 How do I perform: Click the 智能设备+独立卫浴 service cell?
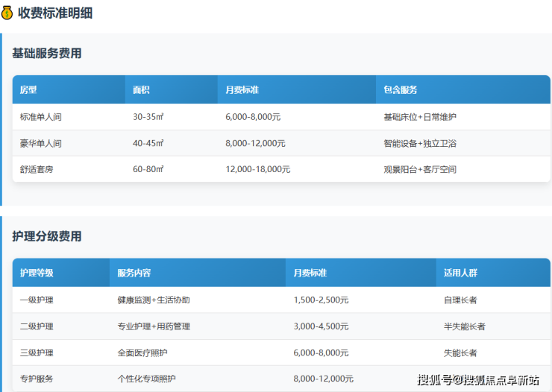pyautogui.click(x=420, y=143)
